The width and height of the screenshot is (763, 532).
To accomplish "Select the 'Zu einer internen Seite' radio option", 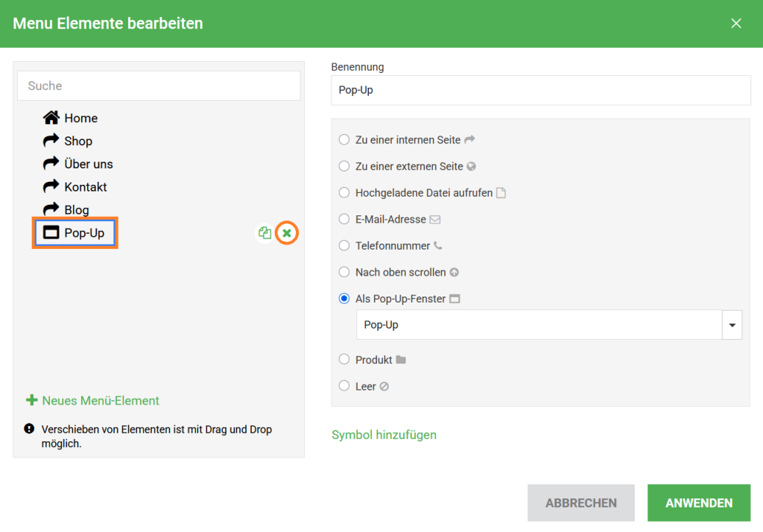I will tap(343, 139).
